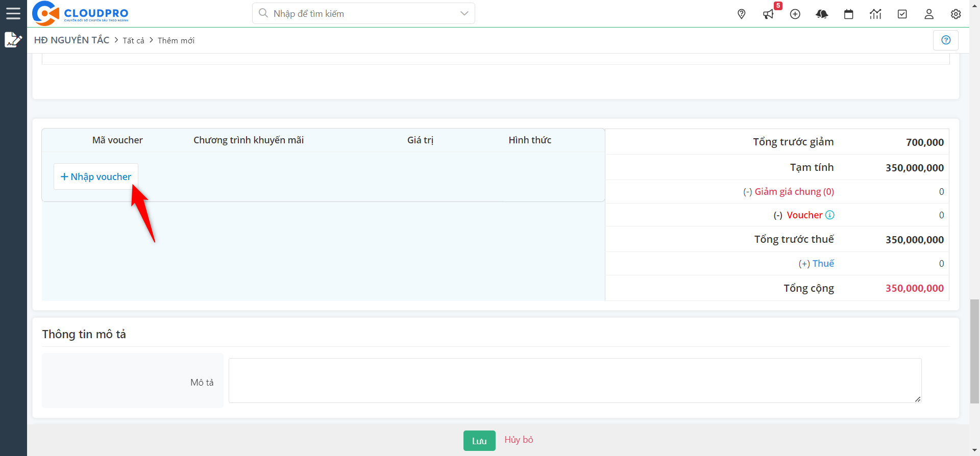Expand the search box dropdown arrow
This screenshot has height=456, width=980.
[464, 13]
